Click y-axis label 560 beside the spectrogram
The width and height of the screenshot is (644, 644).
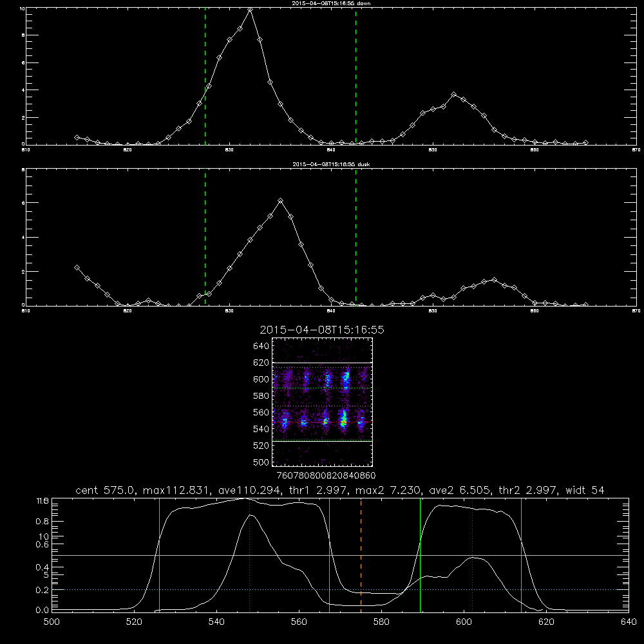pyautogui.click(x=261, y=412)
